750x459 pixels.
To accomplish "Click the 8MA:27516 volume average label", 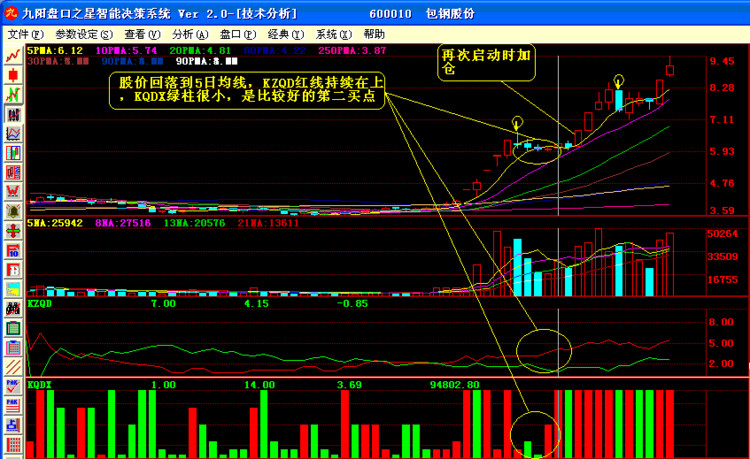I will point(123,223).
